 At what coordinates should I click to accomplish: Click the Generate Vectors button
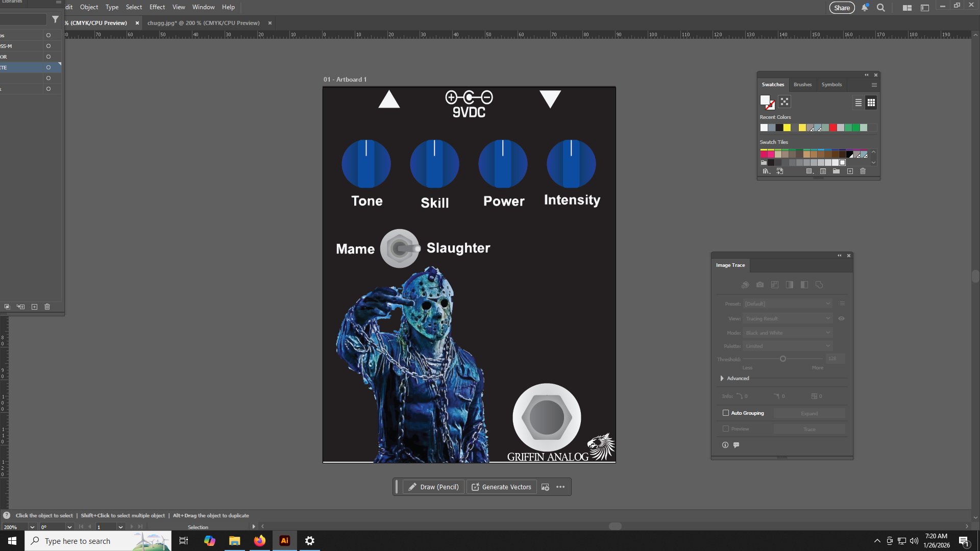coord(501,487)
